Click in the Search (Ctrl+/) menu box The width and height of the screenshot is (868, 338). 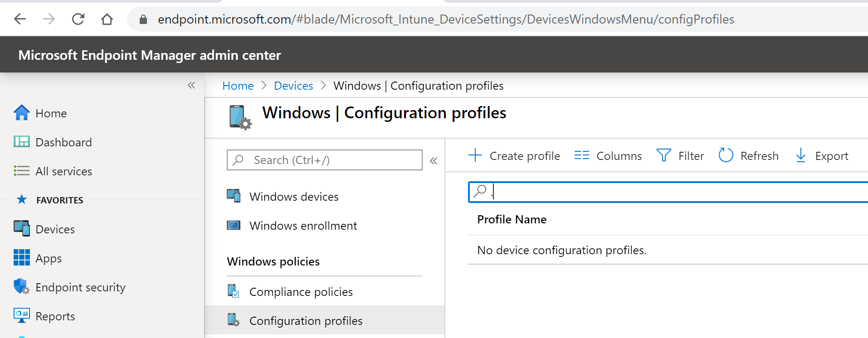325,160
